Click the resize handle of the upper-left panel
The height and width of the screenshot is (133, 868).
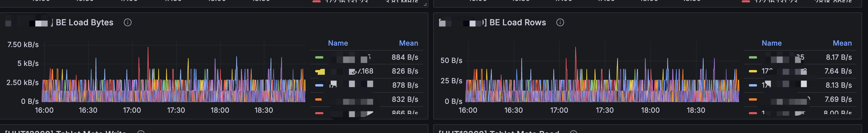tap(425, 4)
